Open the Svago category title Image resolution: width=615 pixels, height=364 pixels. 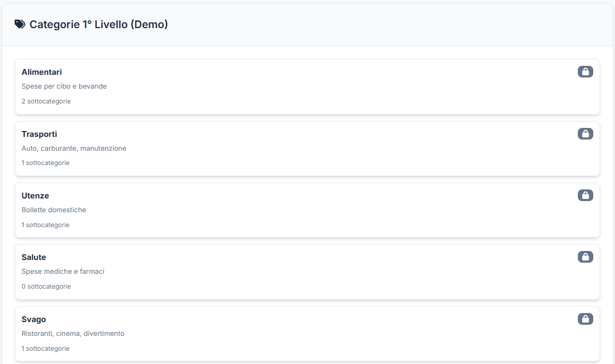pos(34,319)
